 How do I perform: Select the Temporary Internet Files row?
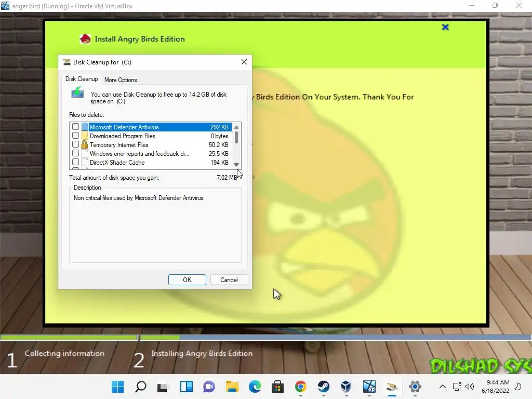click(151, 145)
